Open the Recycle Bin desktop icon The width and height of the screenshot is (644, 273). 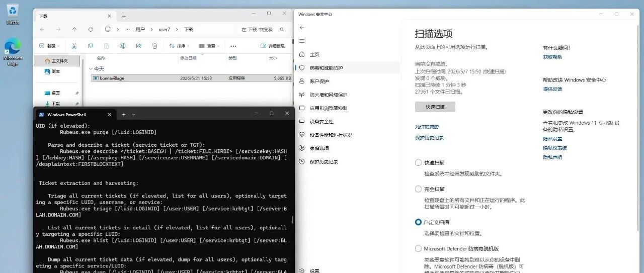(x=13, y=14)
